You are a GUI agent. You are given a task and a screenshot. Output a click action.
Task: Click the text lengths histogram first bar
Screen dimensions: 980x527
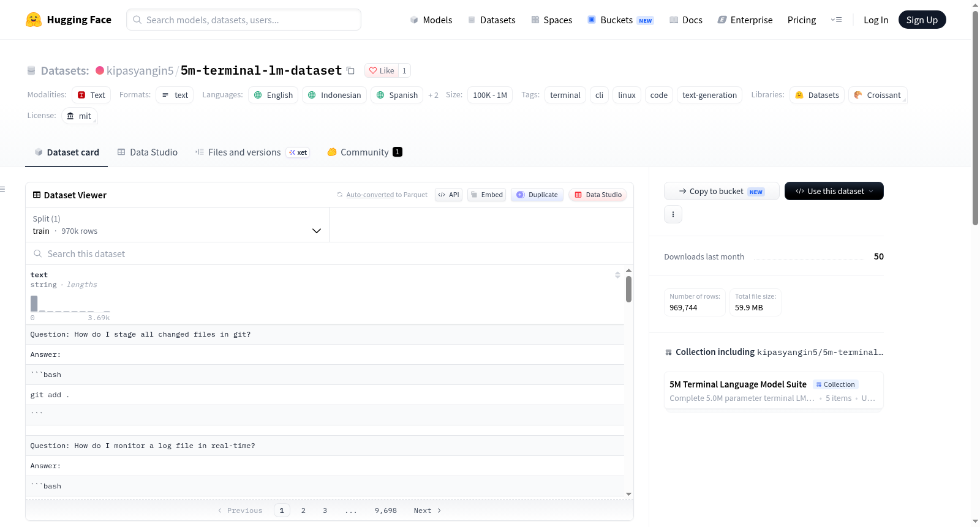[34, 304]
